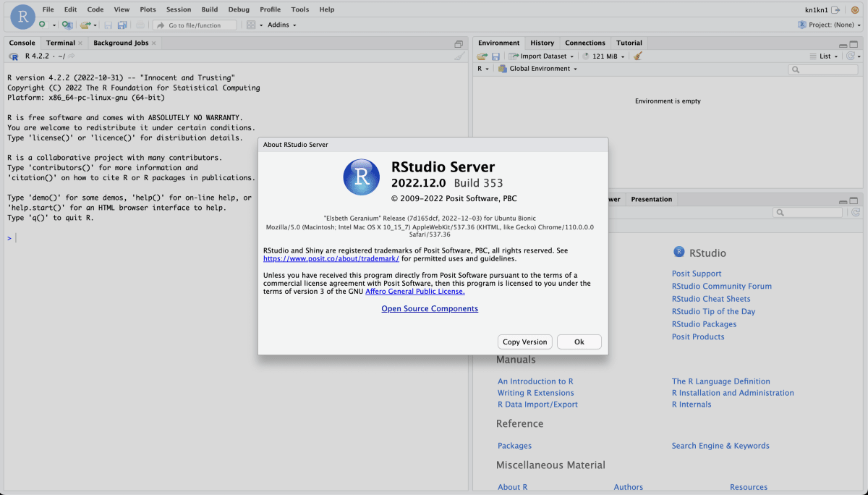Viewport: 868px width, 495px height.
Task: Switch to the History tab
Action: tap(542, 43)
